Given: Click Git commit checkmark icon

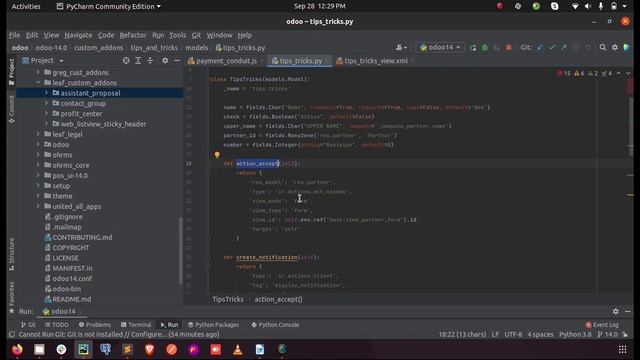Looking at the screenshot, I should [552, 48].
